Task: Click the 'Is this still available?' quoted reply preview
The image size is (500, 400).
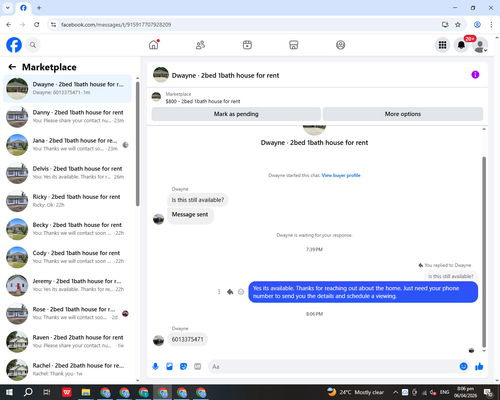Action: coord(451,276)
